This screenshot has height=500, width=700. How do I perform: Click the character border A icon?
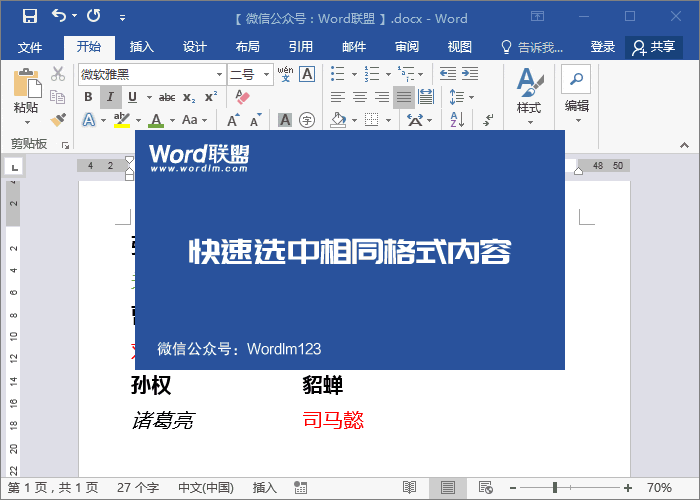pos(307,74)
